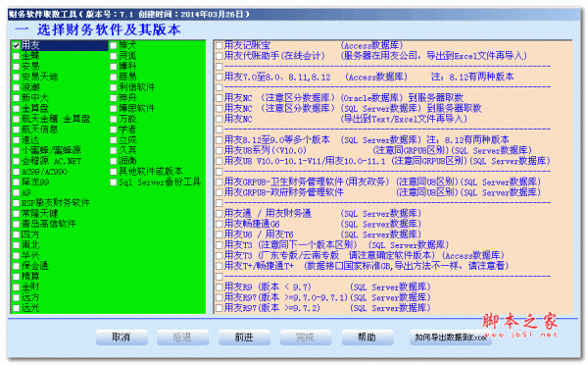588x365 pixels.
Task: Select the 降龙99 checkbox
Action: click(16, 182)
